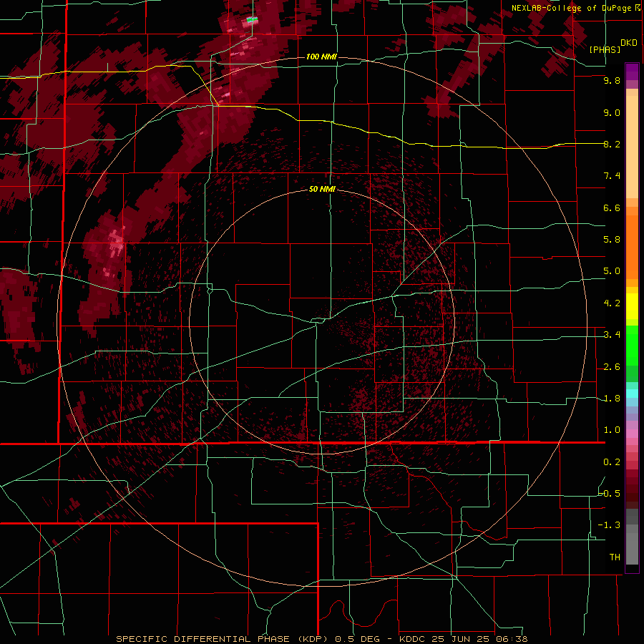Screen dimensions: 644x644
Task: Click the 7.4 value on the scale
Action: 612,176
